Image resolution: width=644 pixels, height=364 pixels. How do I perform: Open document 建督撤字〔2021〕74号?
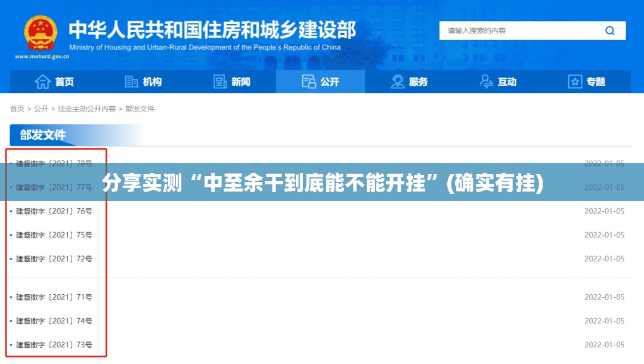click(x=54, y=321)
